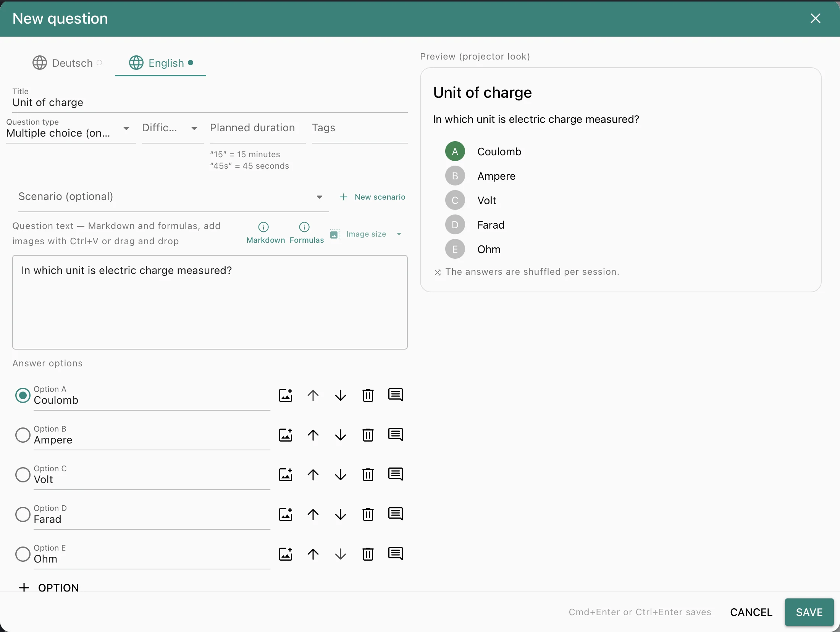
Task: Open comment for Option D Farad
Action: 396,514
